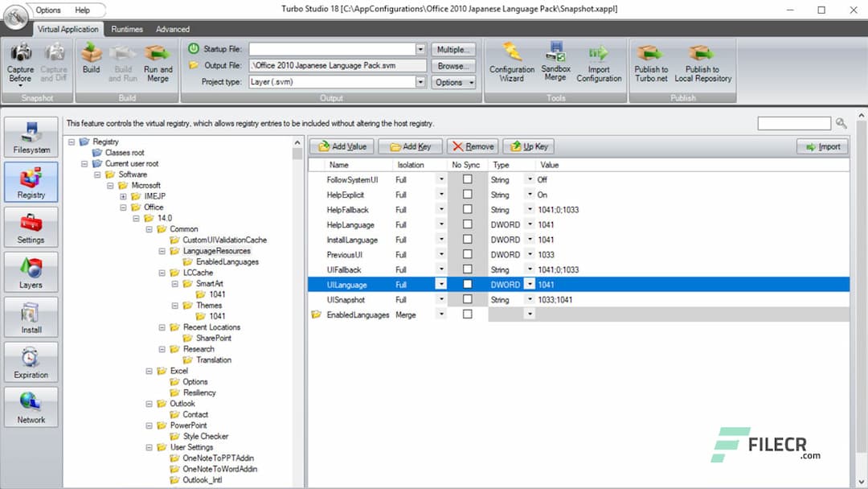Viewport: 868px width, 489px height.
Task: Select the Capture Before snapshot tool
Action: click(x=21, y=64)
